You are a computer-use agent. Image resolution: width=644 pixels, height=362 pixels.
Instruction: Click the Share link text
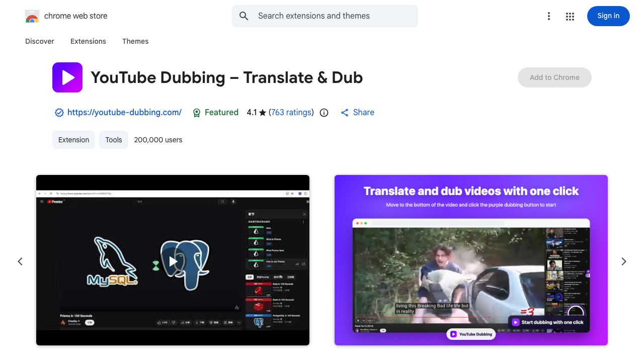(364, 112)
